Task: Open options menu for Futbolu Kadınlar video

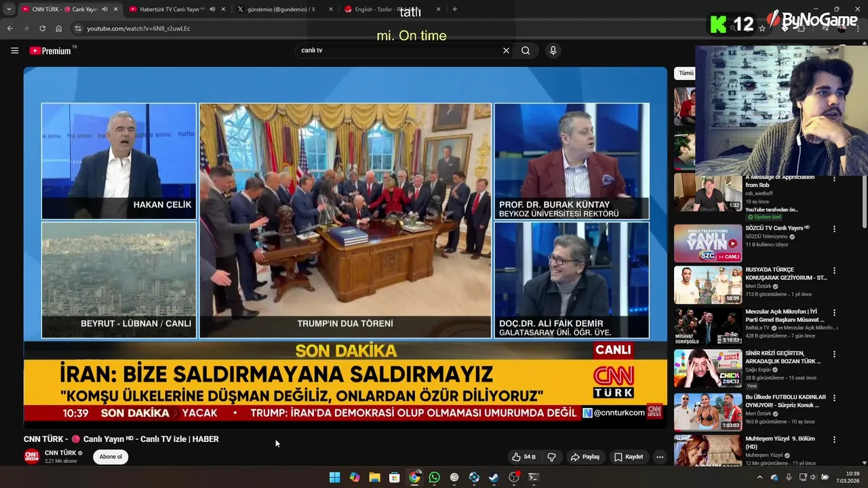Action: click(834, 398)
